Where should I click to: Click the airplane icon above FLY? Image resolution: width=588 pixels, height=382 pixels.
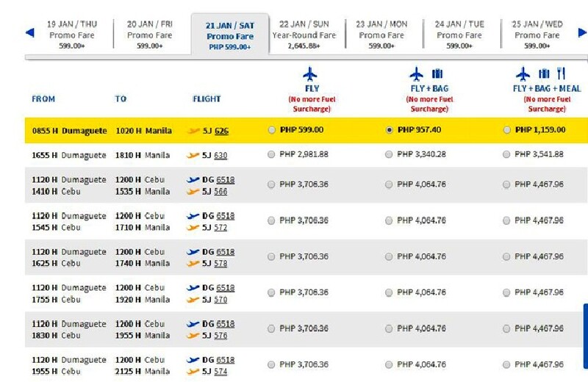(x=311, y=73)
